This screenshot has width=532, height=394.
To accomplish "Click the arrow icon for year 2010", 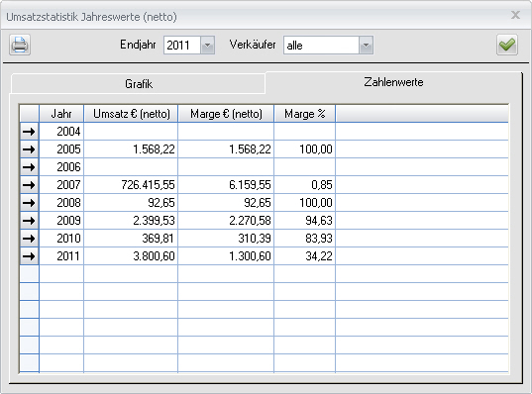I will pos(29,239).
